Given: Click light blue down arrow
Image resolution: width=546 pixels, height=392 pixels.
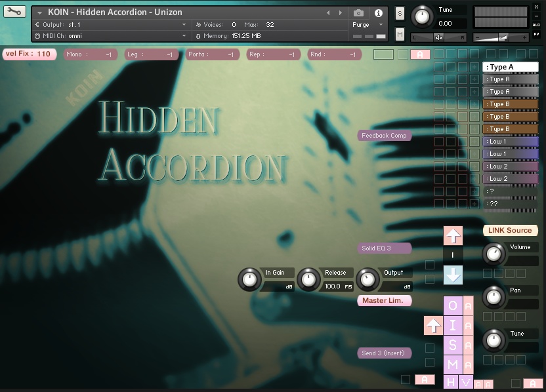Looking at the screenshot, I should pyautogui.click(x=453, y=275).
